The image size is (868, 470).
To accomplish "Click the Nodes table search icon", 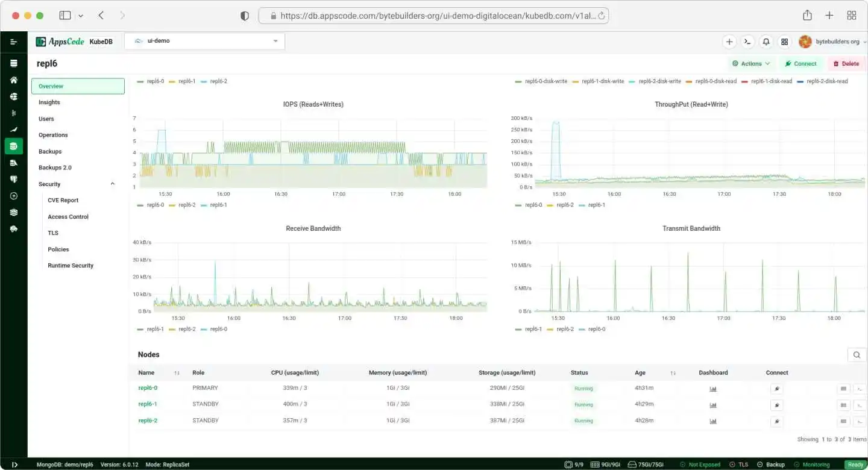I will click(x=857, y=355).
